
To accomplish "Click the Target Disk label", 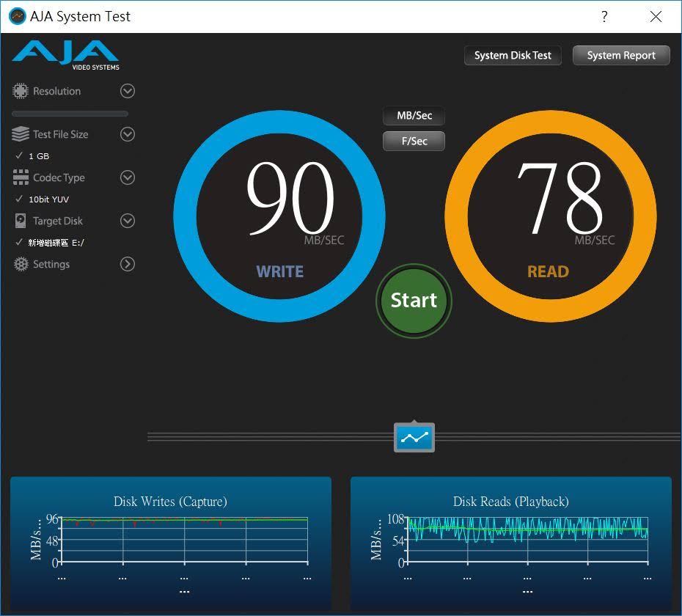I will point(58,221).
